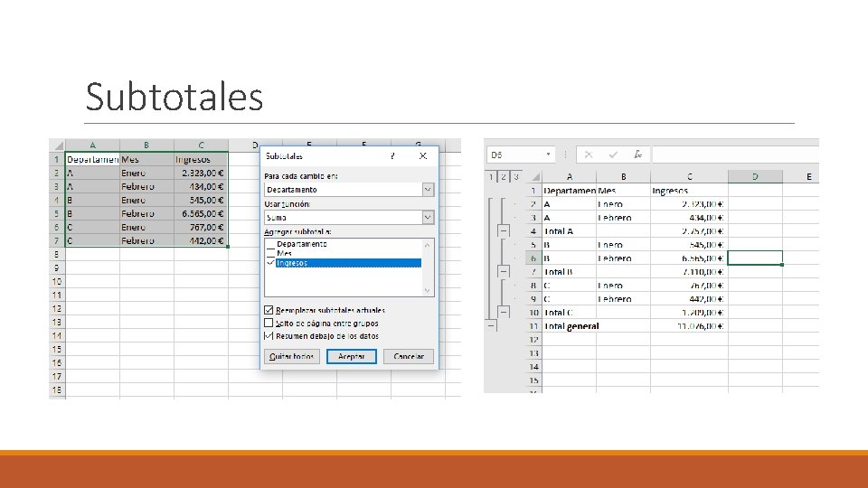Select column D header in right worksheet

pyautogui.click(x=755, y=177)
